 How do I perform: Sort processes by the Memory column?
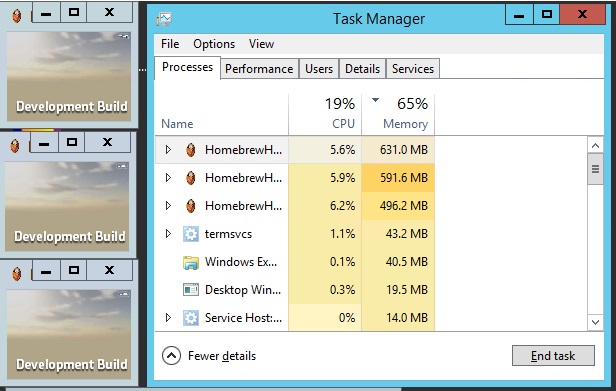tap(398, 114)
